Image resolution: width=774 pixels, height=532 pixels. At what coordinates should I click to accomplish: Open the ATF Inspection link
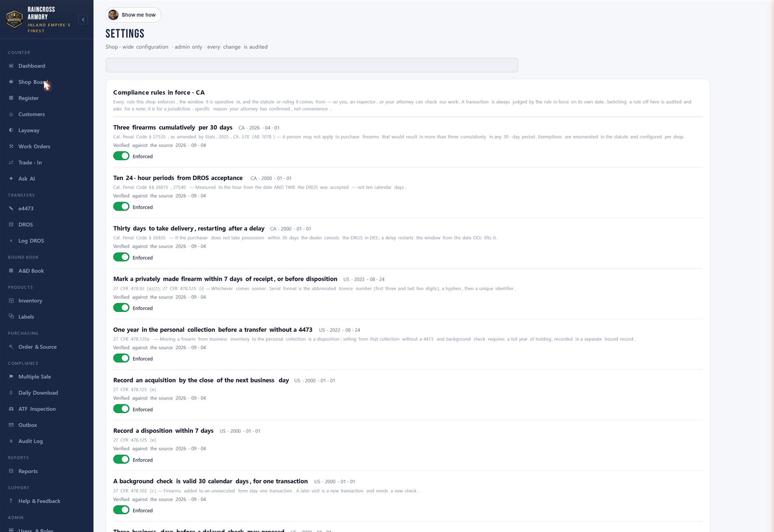[x=37, y=409]
